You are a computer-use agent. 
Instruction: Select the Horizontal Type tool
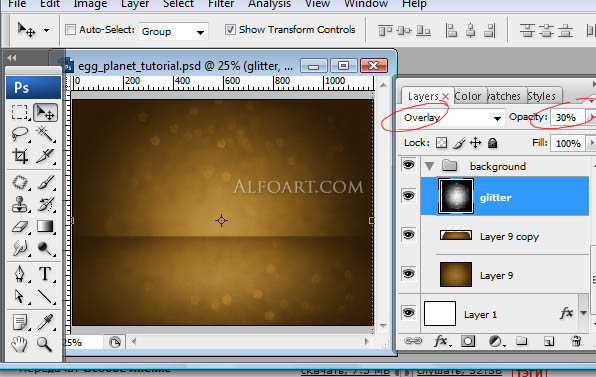[x=45, y=274]
